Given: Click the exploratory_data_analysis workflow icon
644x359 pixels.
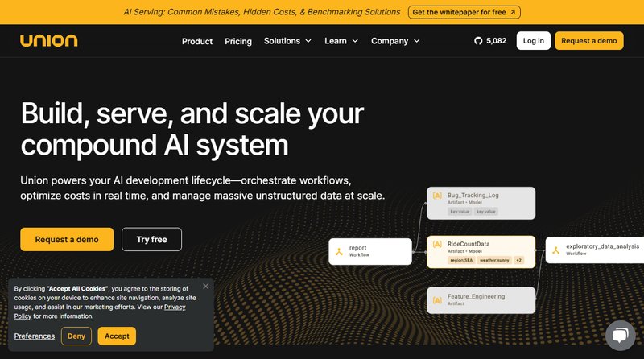Looking at the screenshot, I should (556, 250).
